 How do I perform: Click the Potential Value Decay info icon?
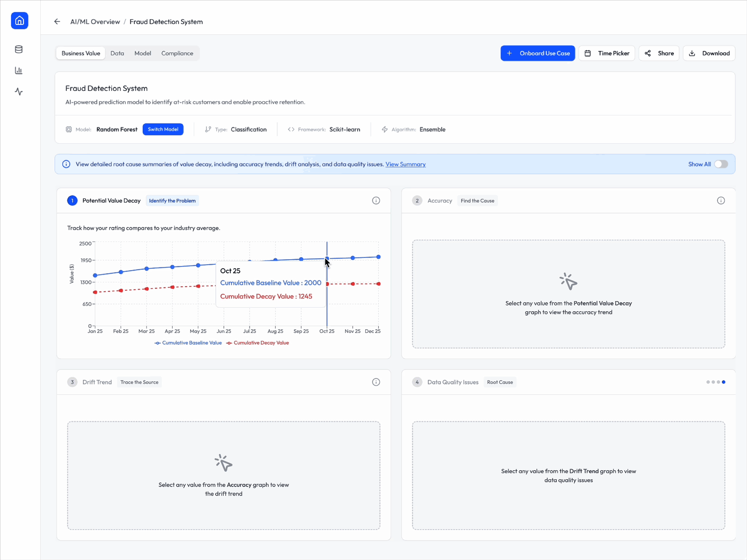376,201
